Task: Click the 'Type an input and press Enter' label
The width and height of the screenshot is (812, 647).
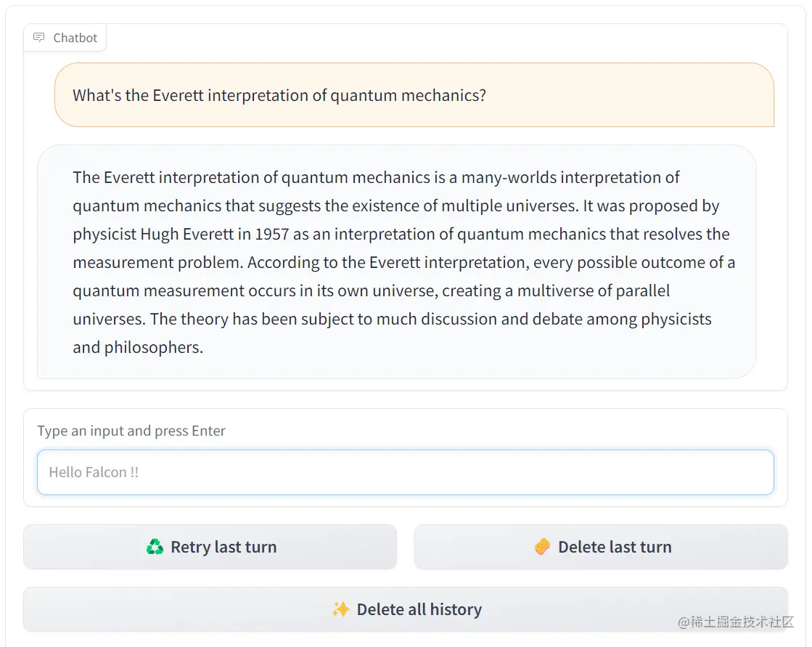Action: coord(131,431)
